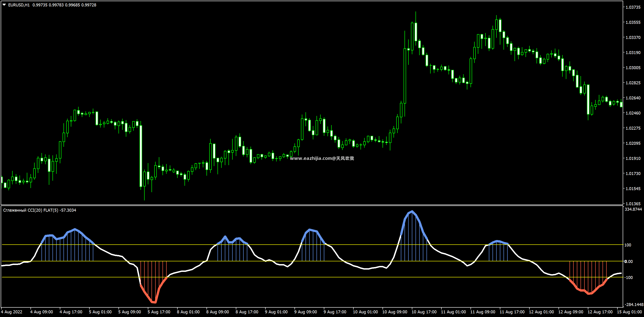Select the 5 Aug 01:00 time label

(100, 312)
